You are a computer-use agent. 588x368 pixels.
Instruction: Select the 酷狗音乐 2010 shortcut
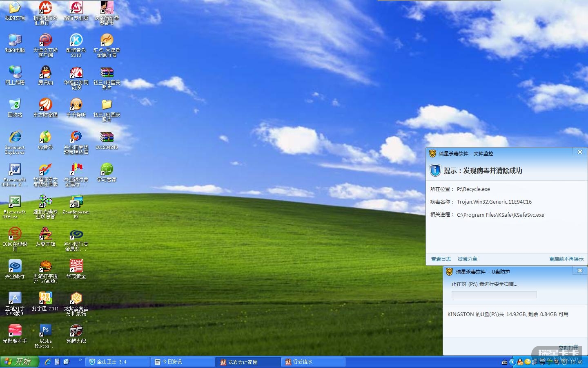[x=76, y=45]
